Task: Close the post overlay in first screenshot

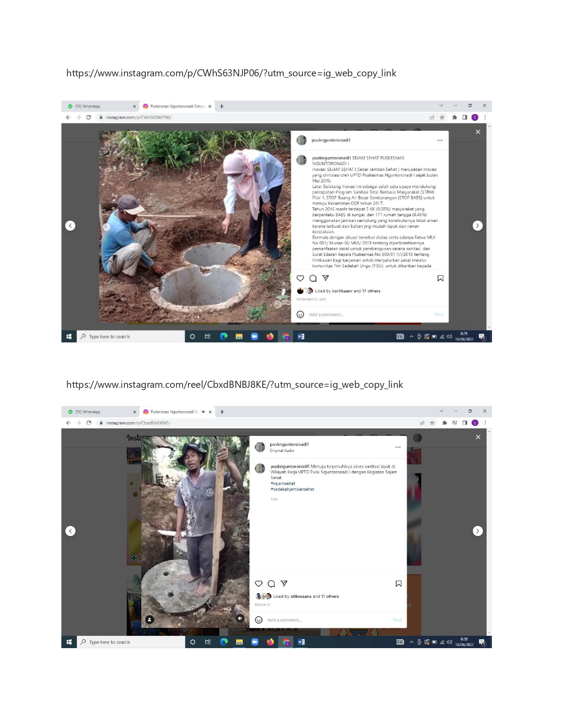Action: point(478,132)
